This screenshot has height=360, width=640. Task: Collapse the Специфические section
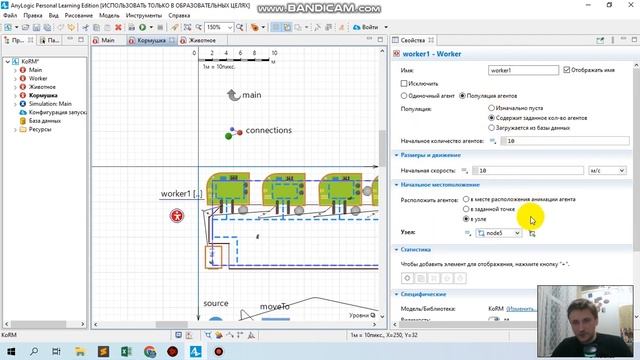click(396, 294)
